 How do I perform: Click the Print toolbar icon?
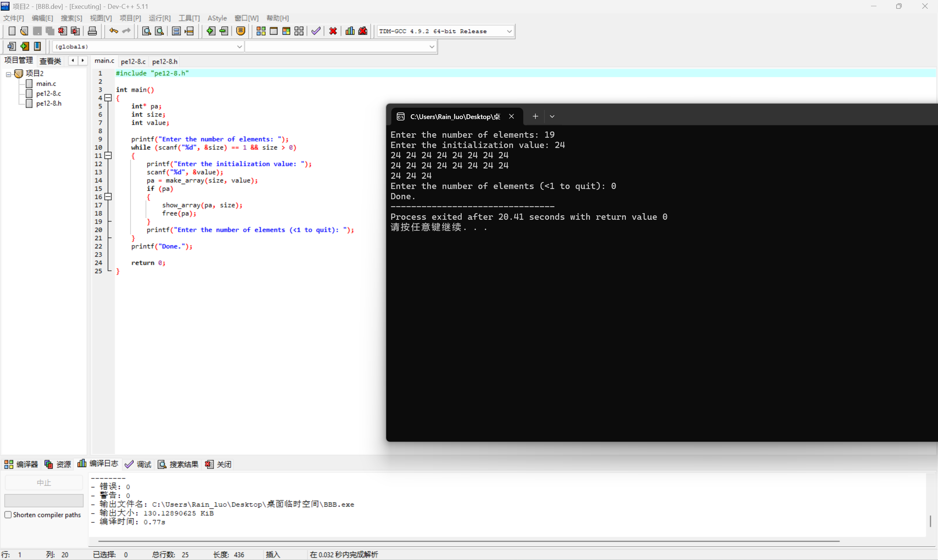(x=92, y=31)
